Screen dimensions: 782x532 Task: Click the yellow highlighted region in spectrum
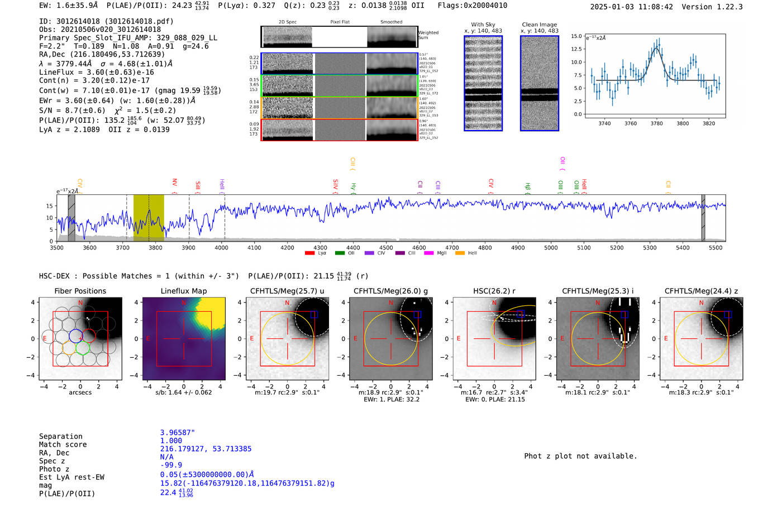click(149, 218)
